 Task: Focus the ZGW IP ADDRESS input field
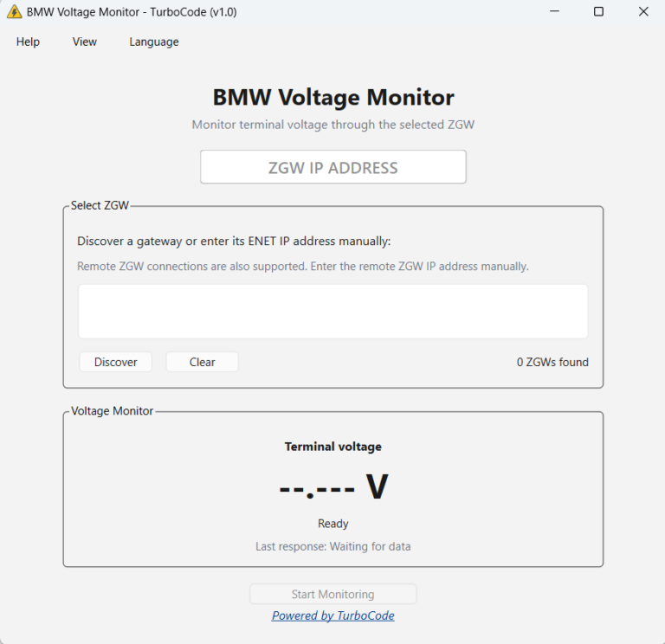point(333,167)
